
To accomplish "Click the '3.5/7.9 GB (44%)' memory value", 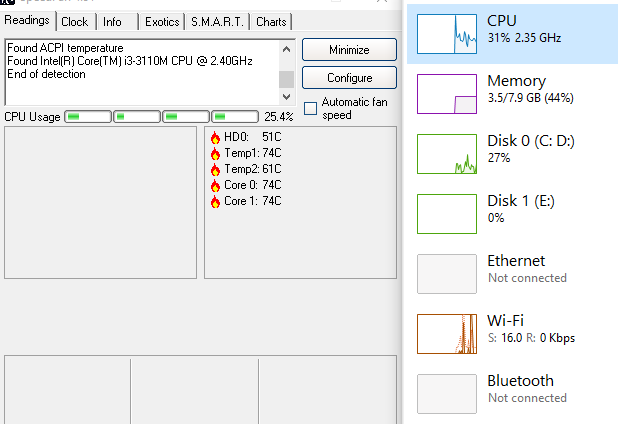I will [531, 98].
